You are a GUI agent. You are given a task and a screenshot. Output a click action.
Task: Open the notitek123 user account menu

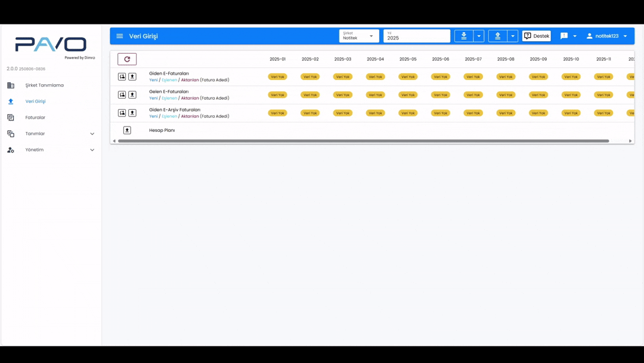[x=606, y=36]
